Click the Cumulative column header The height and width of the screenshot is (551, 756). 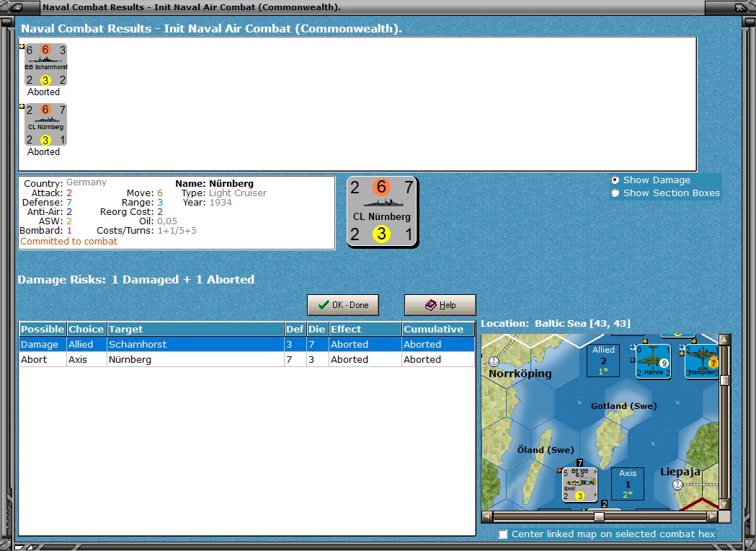(437, 329)
